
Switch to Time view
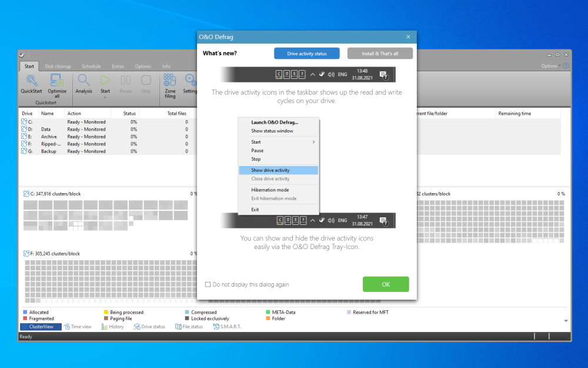coord(78,327)
